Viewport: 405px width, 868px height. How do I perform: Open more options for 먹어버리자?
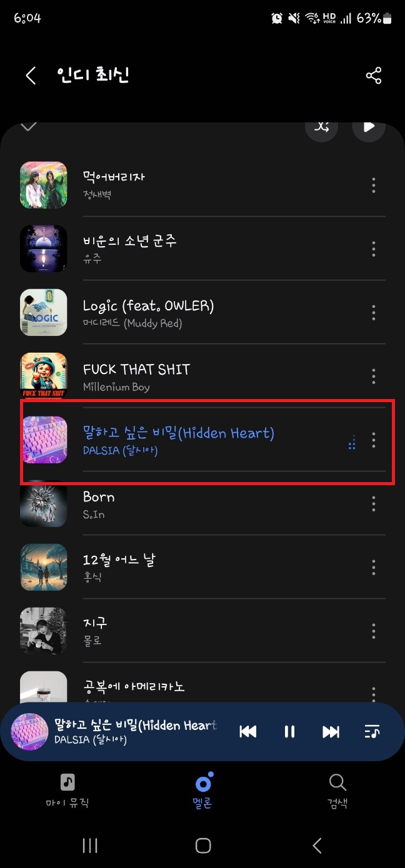[x=374, y=185]
